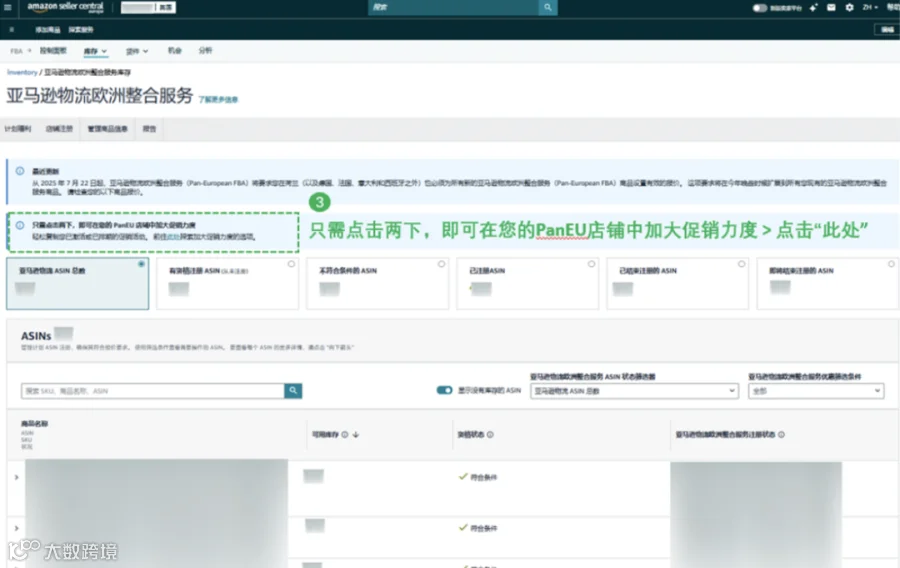This screenshot has height=568, width=900.
Task: Focus the top search field
Action: pos(453,7)
